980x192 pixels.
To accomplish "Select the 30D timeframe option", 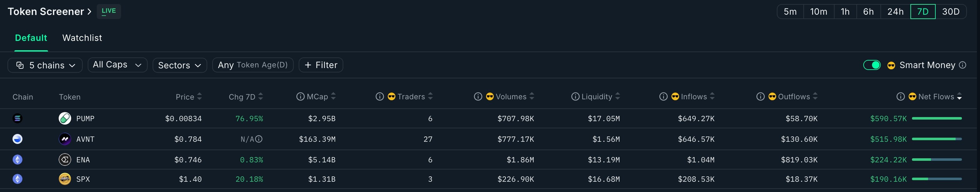I will pos(950,12).
